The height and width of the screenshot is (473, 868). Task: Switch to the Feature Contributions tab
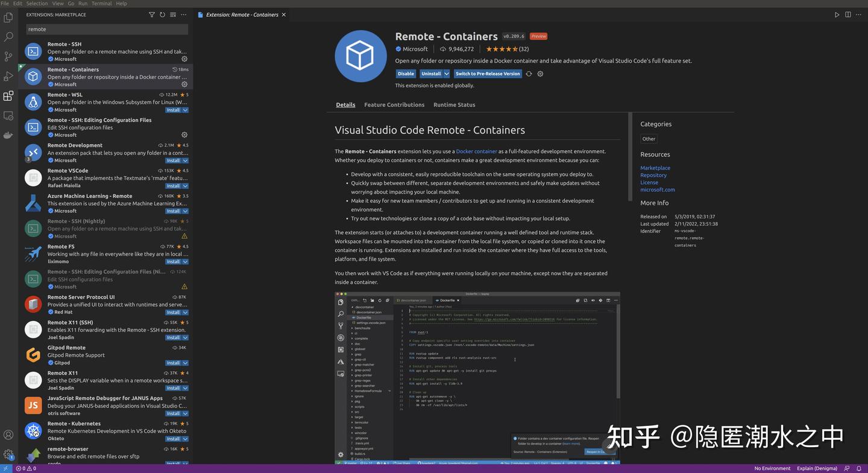(394, 104)
